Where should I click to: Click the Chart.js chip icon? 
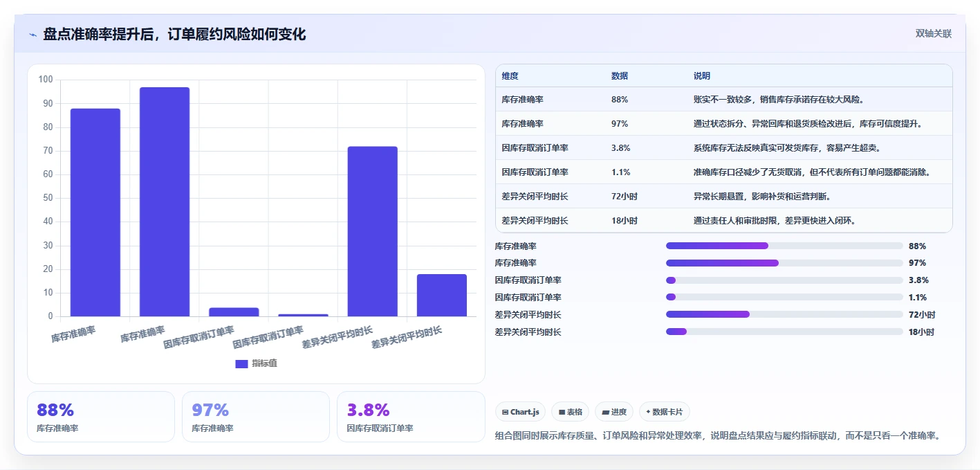pos(506,412)
